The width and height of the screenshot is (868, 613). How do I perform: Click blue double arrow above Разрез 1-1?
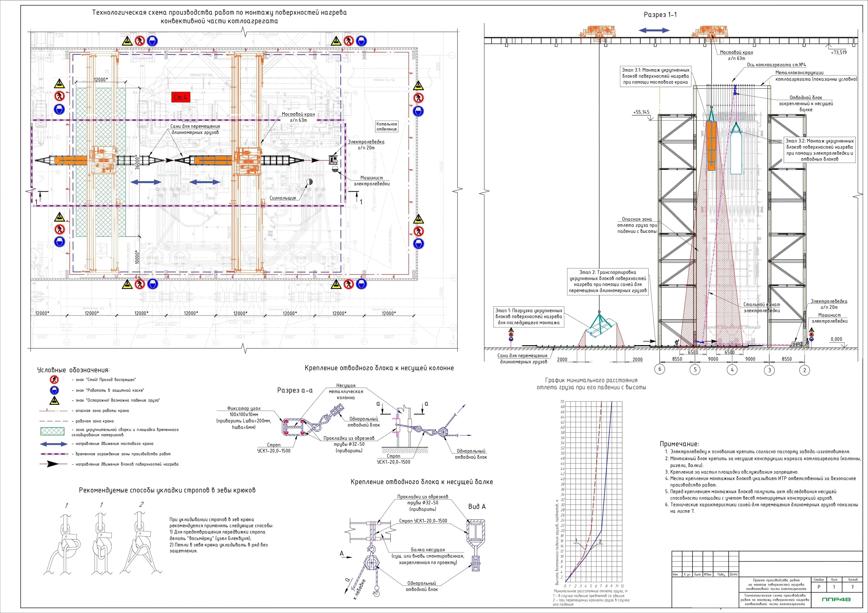coord(654,30)
